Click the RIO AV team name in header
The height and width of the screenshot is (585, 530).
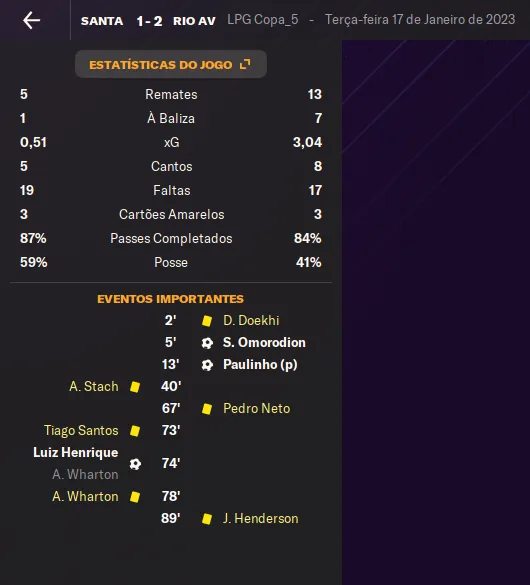point(194,21)
